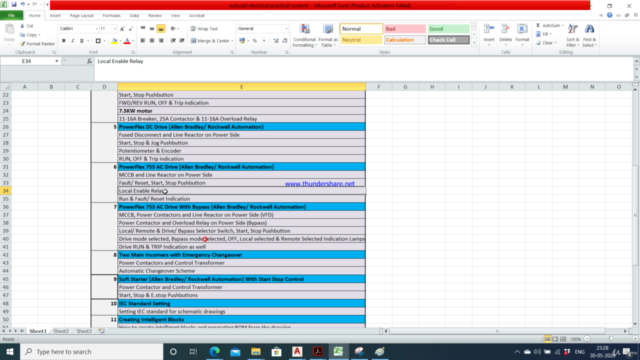Toggle Italic formatting in Font group
Screen dimensions: 640x360
[73, 41]
